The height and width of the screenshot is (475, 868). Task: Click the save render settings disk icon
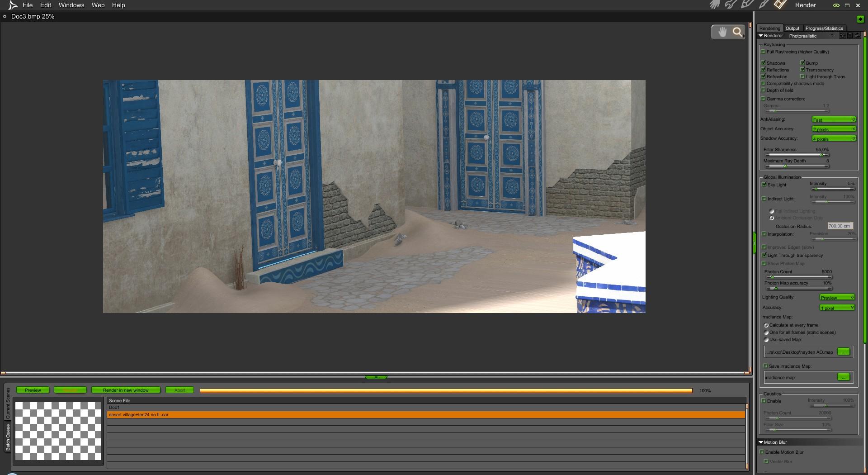(850, 35)
